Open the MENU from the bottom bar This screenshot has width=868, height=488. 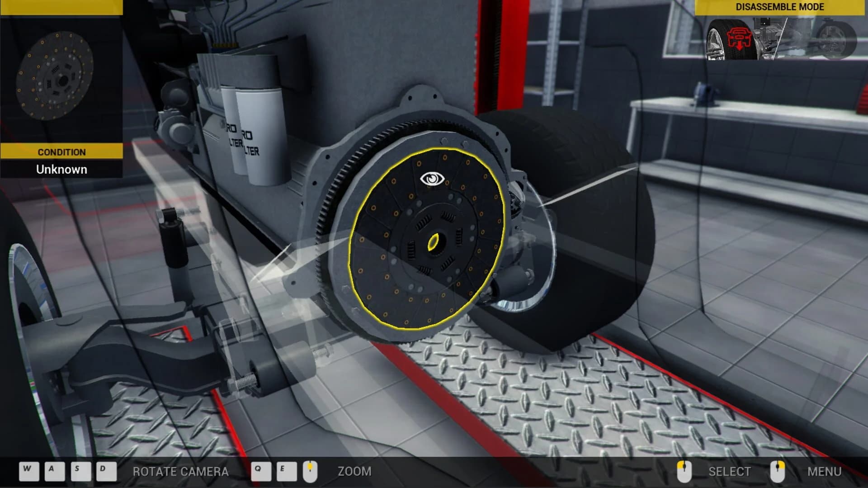[x=824, y=471]
